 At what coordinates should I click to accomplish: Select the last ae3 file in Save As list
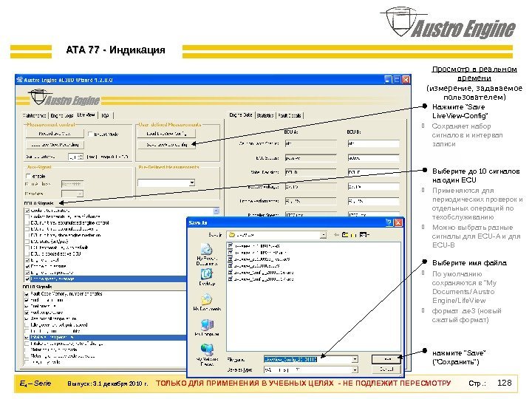pos(261,279)
